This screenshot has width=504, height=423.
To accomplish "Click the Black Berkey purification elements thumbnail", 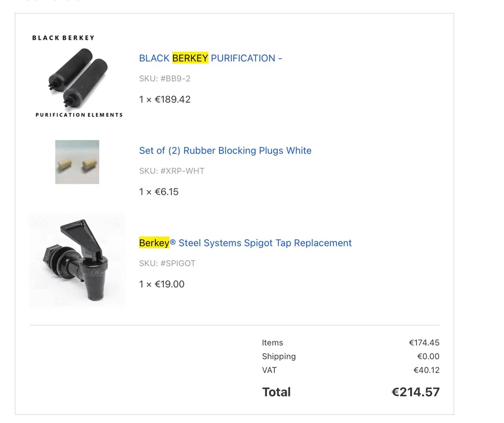I will [77, 76].
